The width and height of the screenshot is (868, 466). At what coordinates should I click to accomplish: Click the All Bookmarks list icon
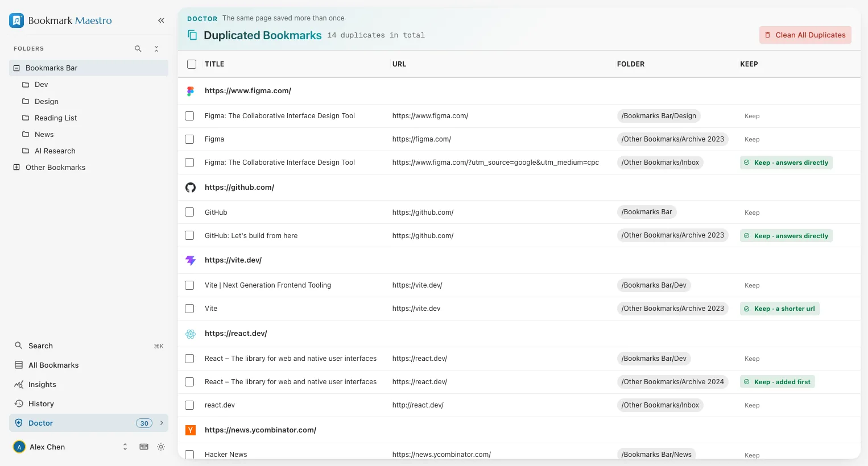point(19,365)
